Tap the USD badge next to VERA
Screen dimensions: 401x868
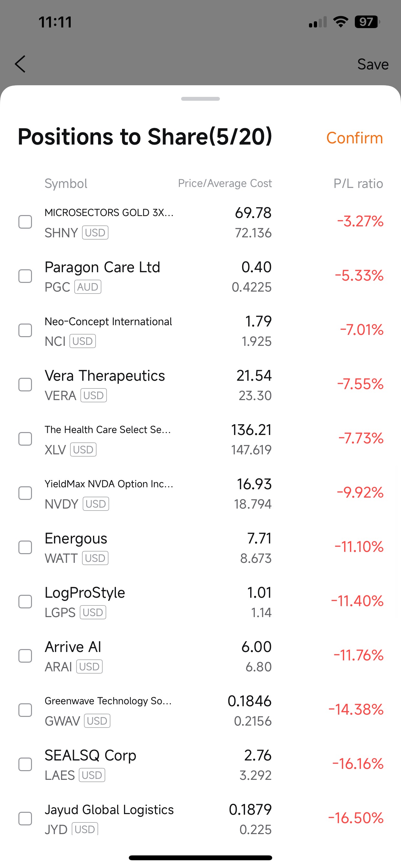click(x=93, y=396)
